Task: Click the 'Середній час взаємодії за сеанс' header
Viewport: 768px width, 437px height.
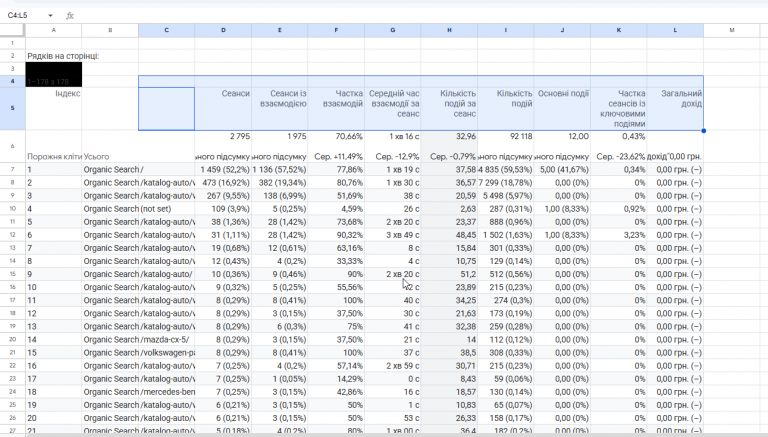Action: [392, 108]
